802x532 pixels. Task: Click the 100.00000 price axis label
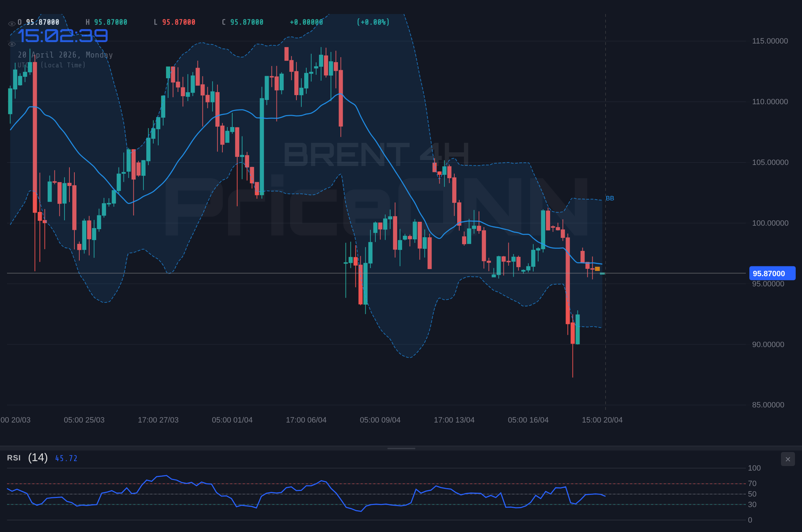pyautogui.click(x=770, y=223)
